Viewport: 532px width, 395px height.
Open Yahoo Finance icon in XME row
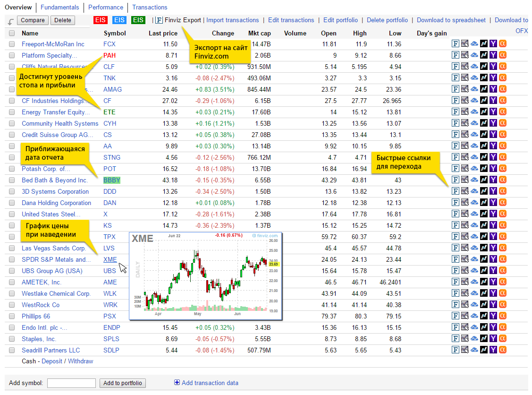pos(493,259)
